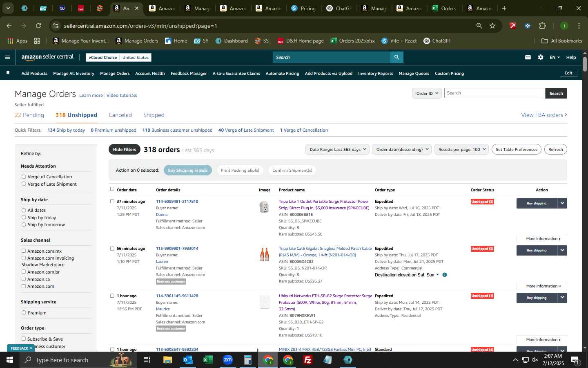Image resolution: width=588 pixels, height=368 pixels.
Task: Click the bookmark flag icon in navigation bar
Action: 8,73
